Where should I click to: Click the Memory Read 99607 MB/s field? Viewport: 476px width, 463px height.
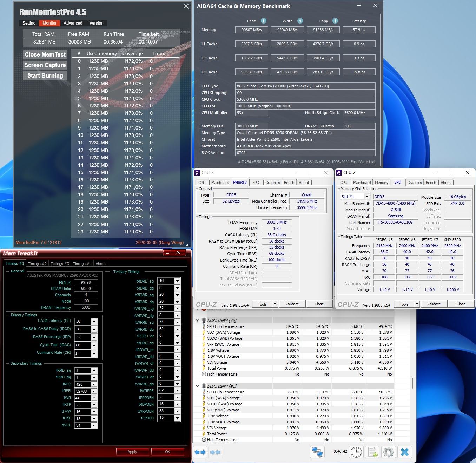pos(252,30)
